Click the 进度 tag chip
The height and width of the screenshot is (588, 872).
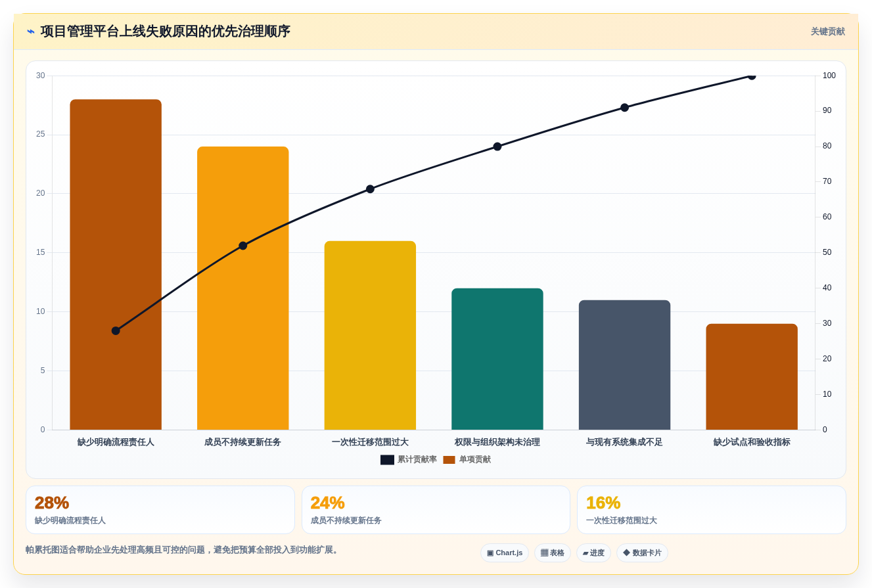pos(593,553)
